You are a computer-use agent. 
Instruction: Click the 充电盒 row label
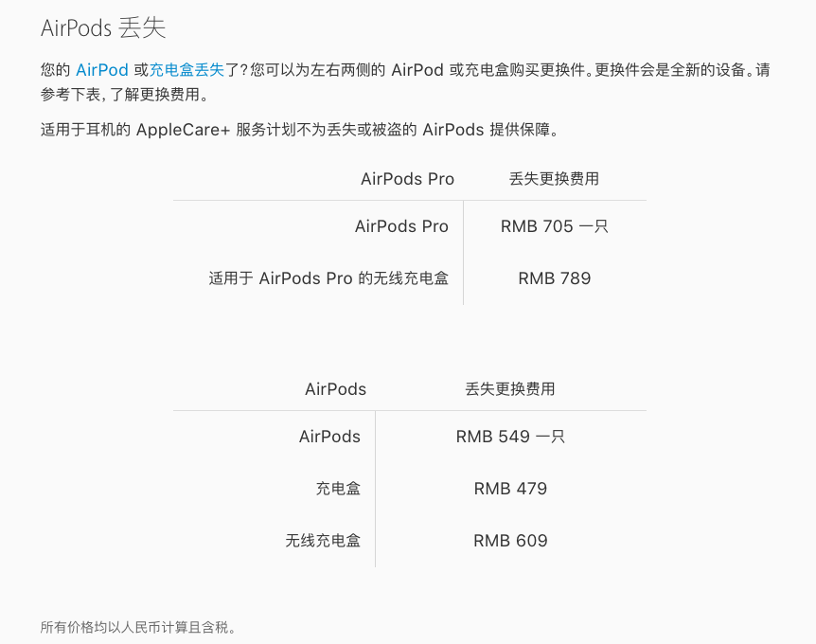click(x=338, y=489)
